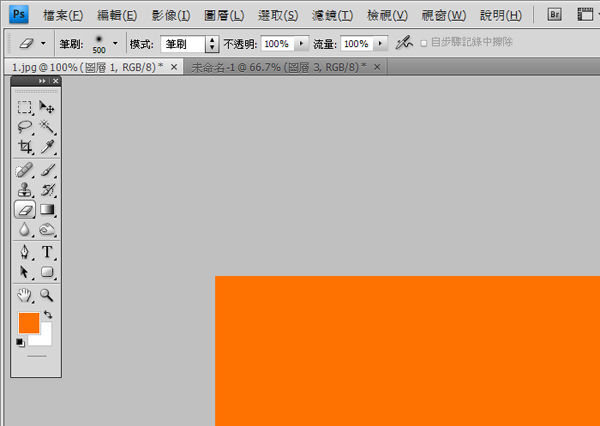Viewport: 600px width, 426px height.
Task: Open the 圖層(L) menu
Action: pyautogui.click(x=224, y=16)
